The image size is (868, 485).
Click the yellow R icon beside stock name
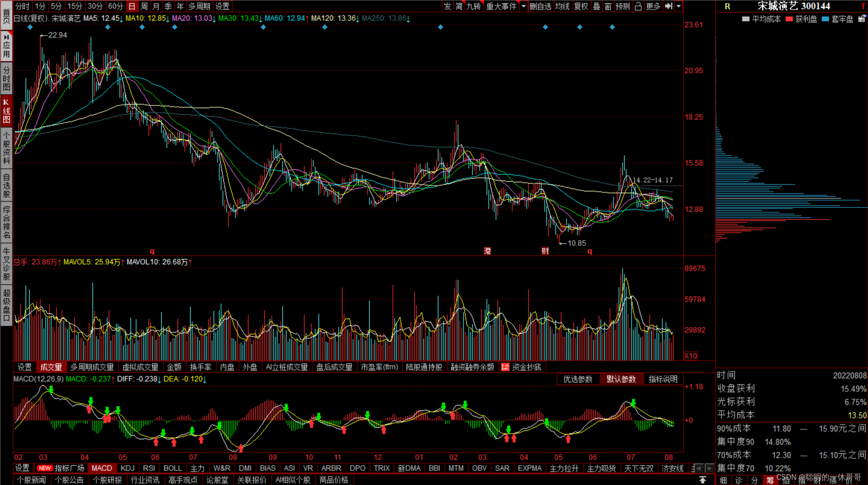pos(727,6)
